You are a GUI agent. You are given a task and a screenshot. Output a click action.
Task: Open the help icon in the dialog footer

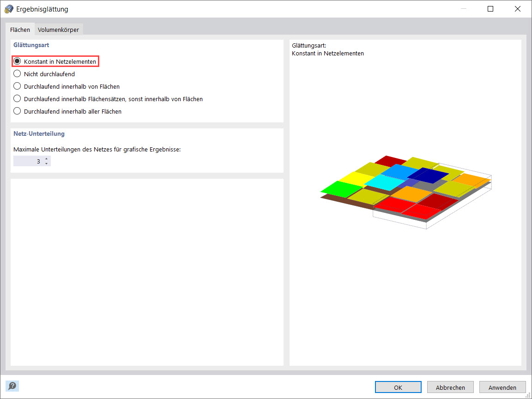click(12, 386)
